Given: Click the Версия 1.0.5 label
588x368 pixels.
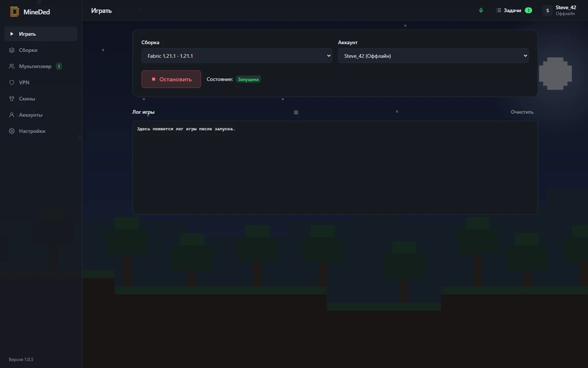Looking at the screenshot, I should (x=21, y=360).
